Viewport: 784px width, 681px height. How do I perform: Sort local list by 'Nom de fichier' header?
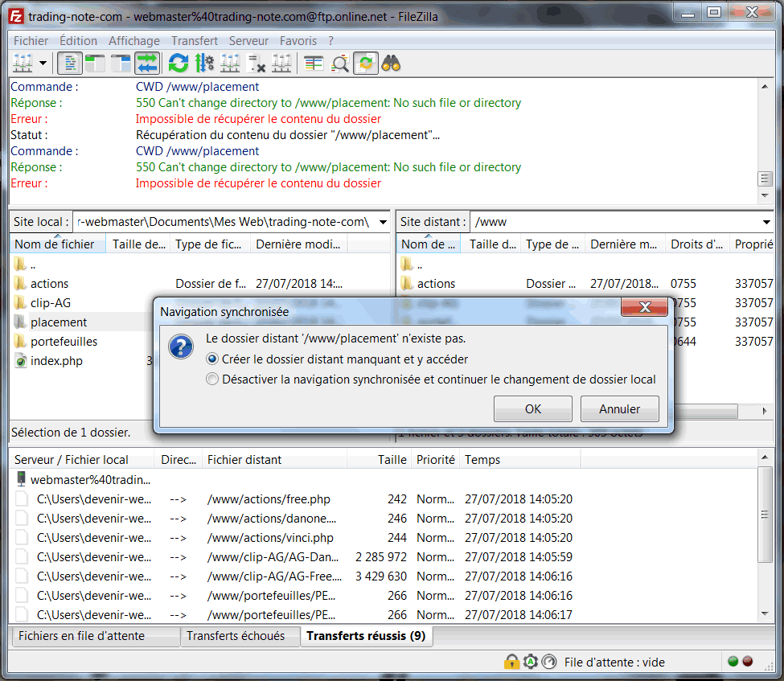pos(58,244)
